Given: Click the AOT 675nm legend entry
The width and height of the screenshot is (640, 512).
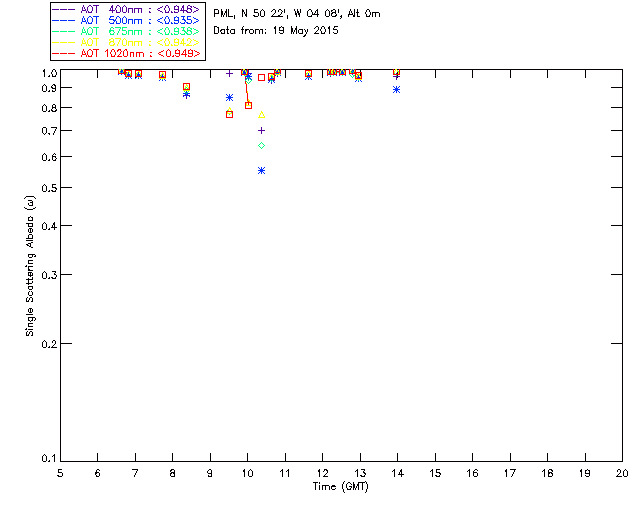Looking at the screenshot, I should [126, 31].
